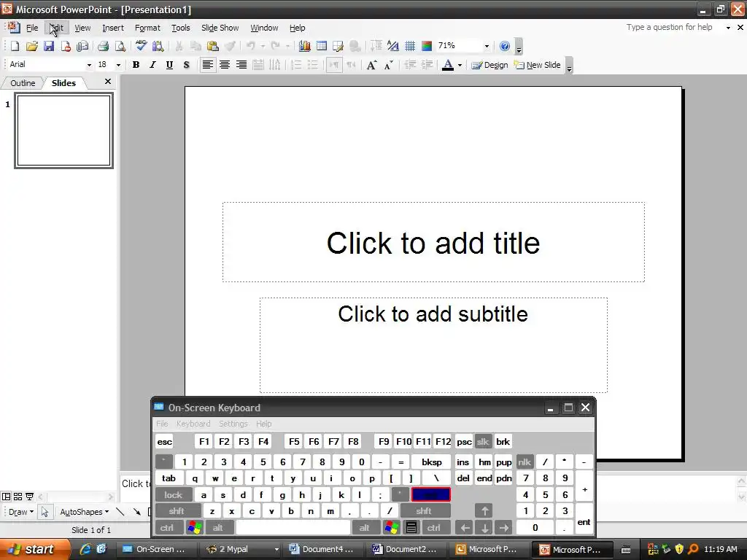Apply font color using the red-underlined A

pyautogui.click(x=447, y=65)
